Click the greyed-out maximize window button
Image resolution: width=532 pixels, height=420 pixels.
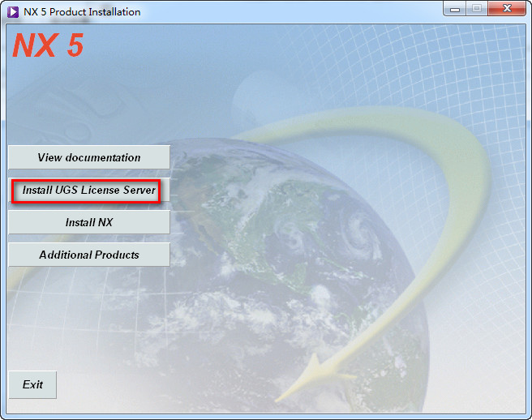pos(477,9)
